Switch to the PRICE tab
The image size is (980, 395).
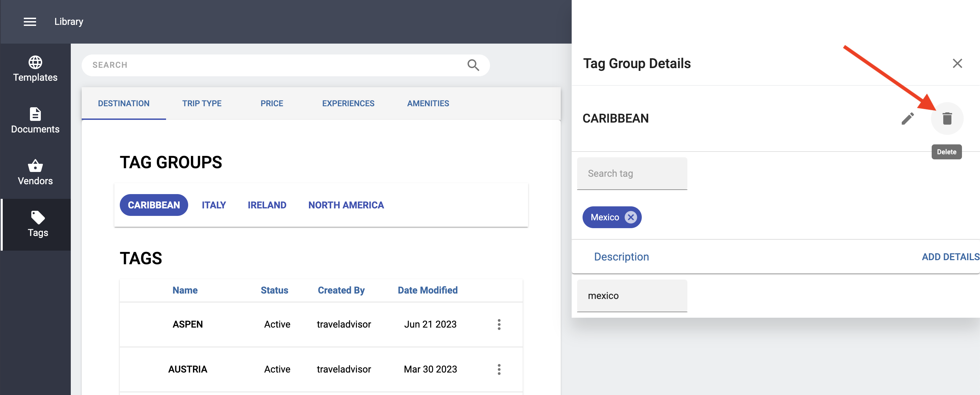point(272,104)
